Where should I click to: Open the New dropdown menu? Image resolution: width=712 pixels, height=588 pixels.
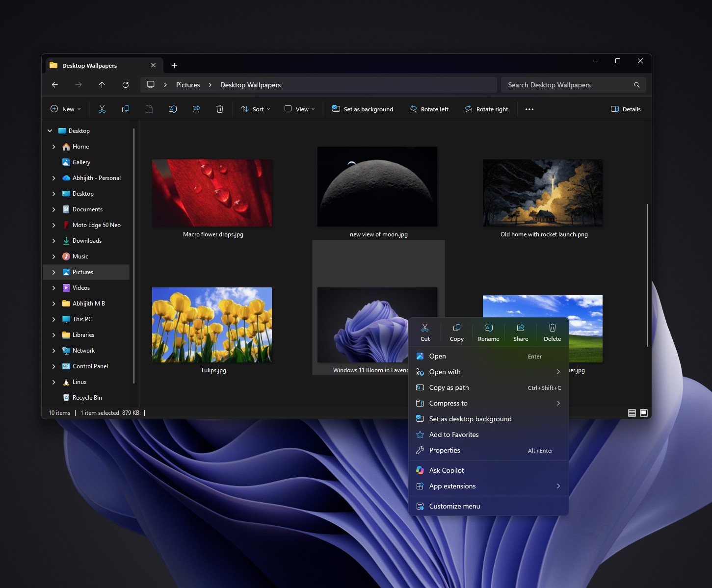coord(66,109)
